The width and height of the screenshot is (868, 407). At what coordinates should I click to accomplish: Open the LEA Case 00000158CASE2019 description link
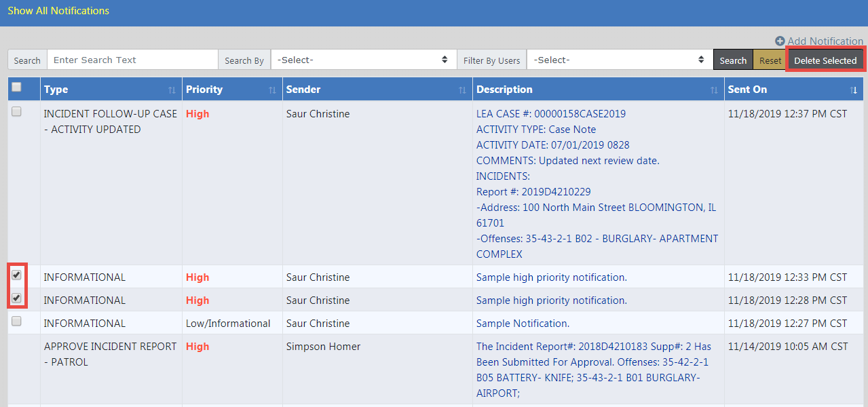pyautogui.click(x=551, y=114)
